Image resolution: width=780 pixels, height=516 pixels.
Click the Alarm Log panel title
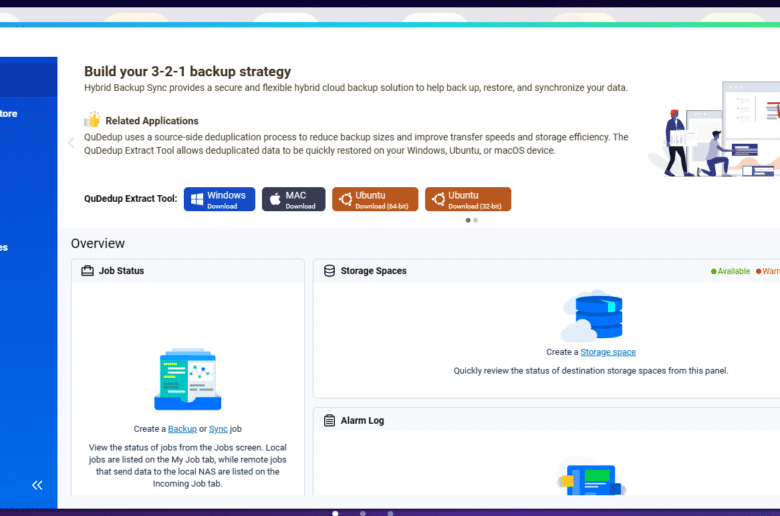point(362,420)
